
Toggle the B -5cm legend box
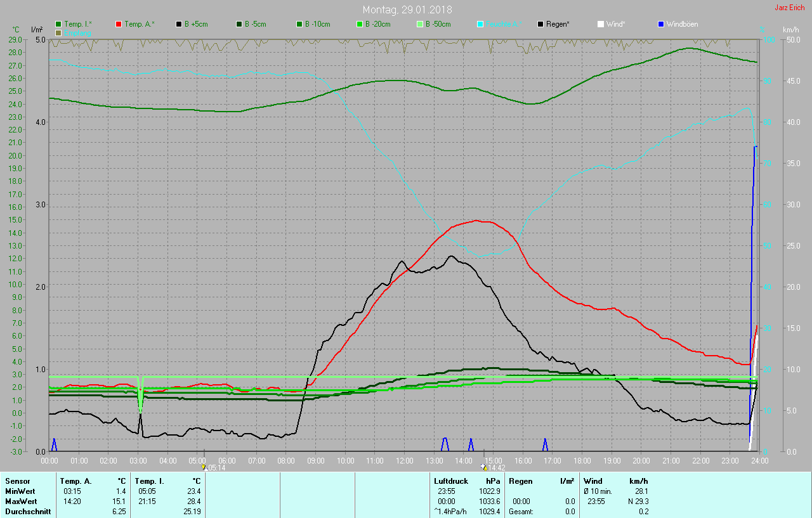pos(240,24)
